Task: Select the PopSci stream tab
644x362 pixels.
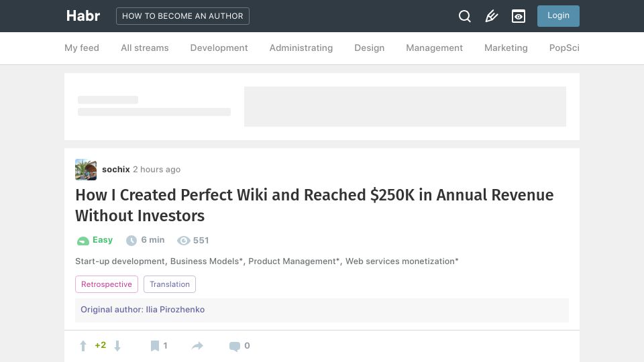Action: [564, 48]
